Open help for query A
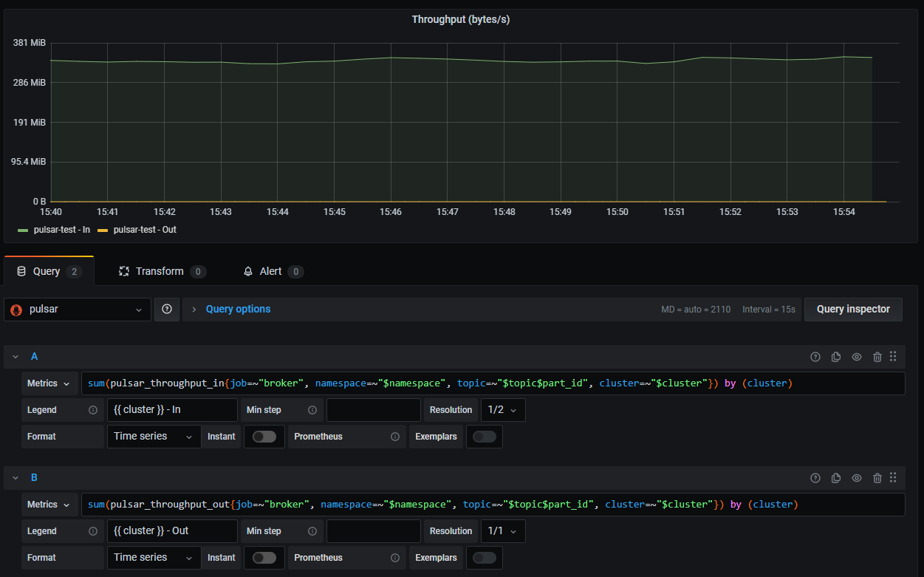Viewport: 924px width, 577px height. 815,357
